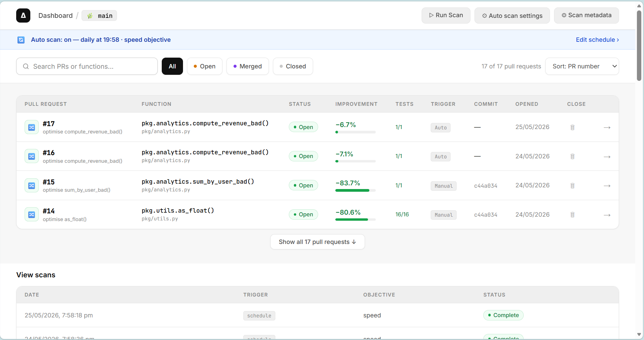Filter by Closed pull requests

[293, 66]
